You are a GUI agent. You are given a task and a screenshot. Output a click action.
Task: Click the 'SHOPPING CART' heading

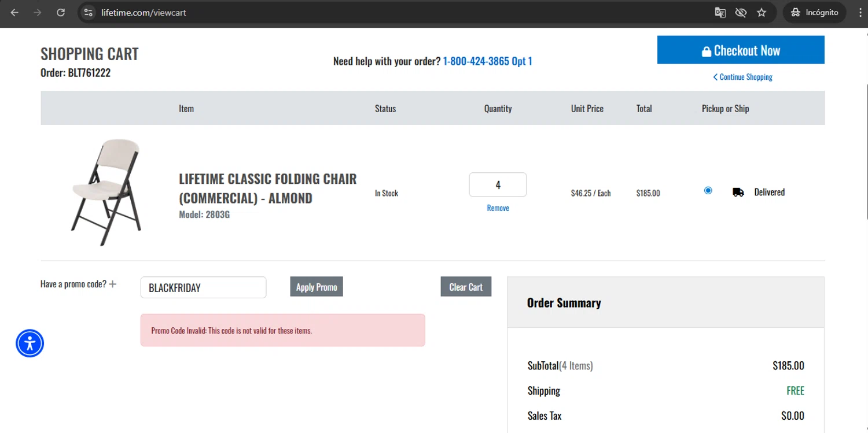[90, 54]
